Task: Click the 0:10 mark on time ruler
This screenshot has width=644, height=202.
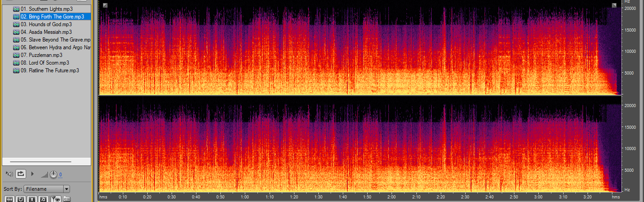Action: 123,197
